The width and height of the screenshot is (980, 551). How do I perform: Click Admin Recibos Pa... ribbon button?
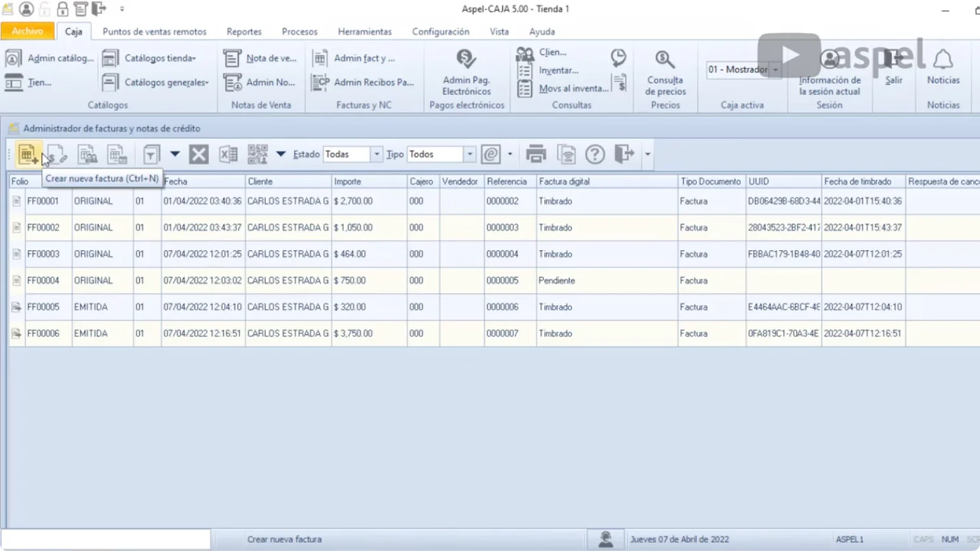(362, 82)
